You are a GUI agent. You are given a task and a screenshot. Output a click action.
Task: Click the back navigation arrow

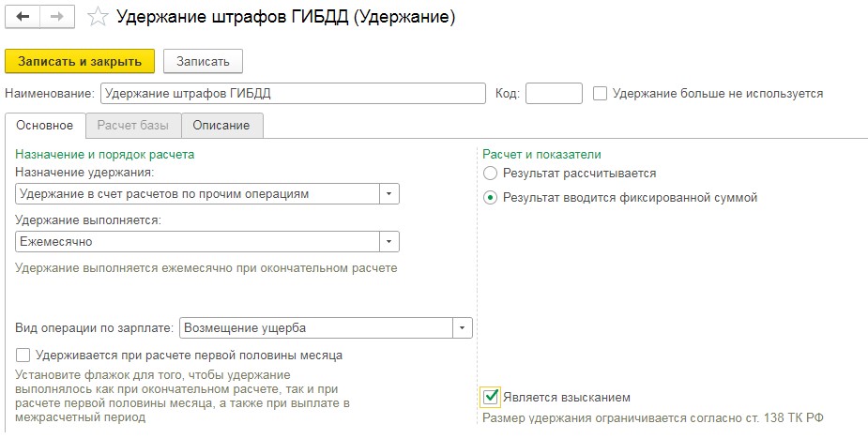pos(23,18)
